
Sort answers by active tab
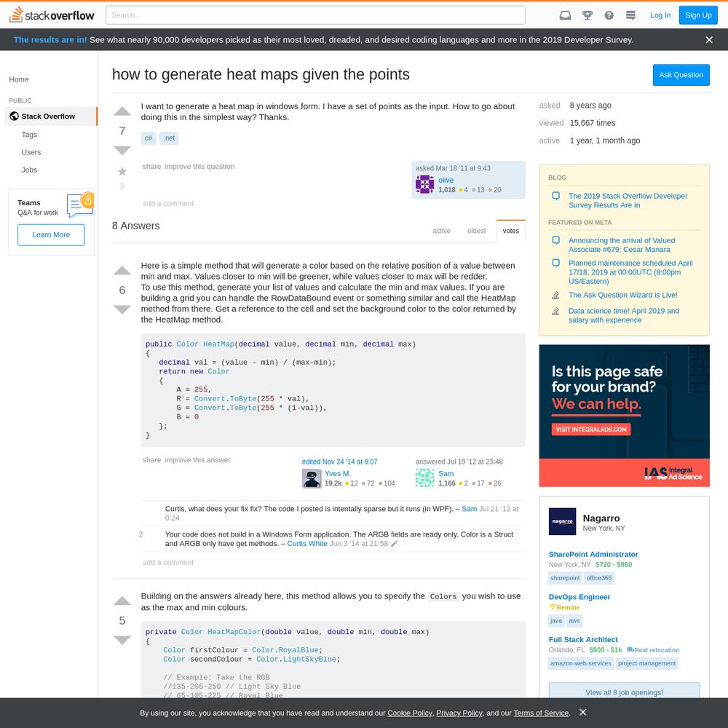[442, 231]
